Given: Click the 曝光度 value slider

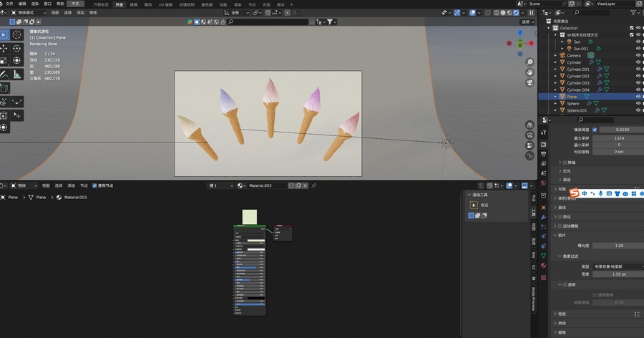Looking at the screenshot, I should (618, 246).
